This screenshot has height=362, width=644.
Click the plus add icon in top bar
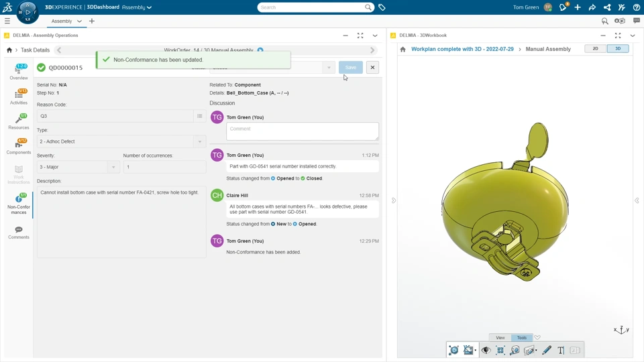tap(578, 7)
